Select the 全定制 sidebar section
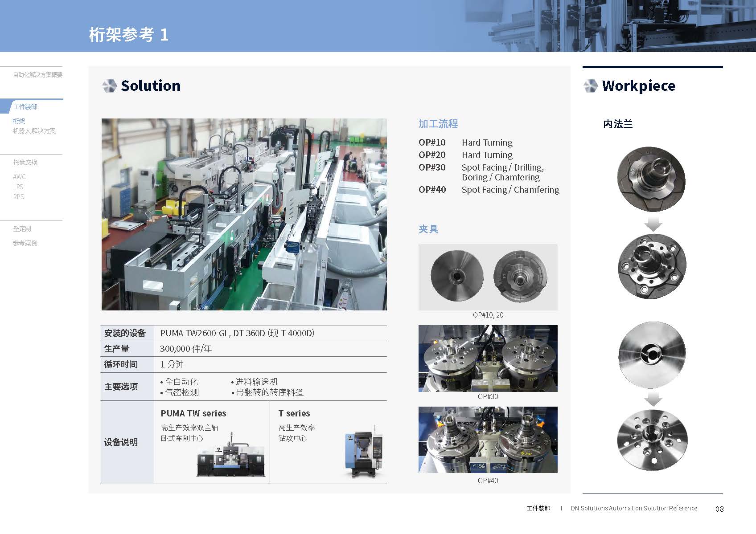756x534 pixels. [22, 229]
